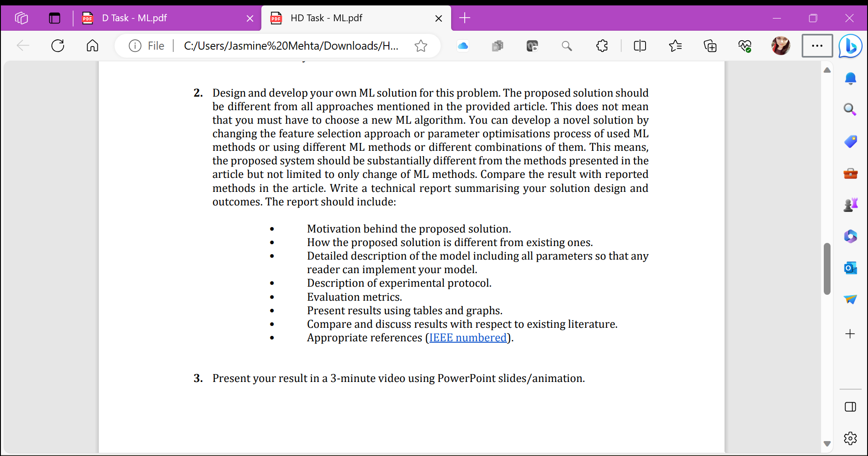This screenshot has height=456, width=868.
Task: Open sidebar settings gear
Action: point(850,438)
